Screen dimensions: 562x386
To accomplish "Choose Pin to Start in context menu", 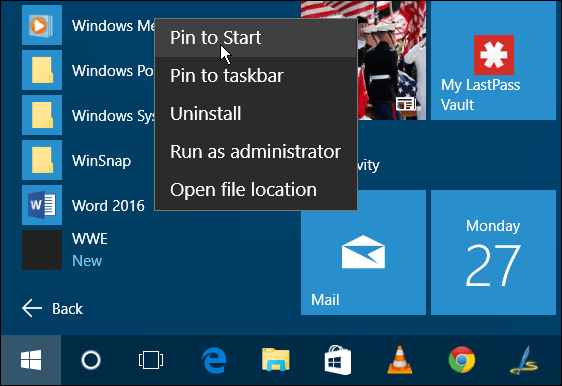I will pyautogui.click(x=256, y=38).
